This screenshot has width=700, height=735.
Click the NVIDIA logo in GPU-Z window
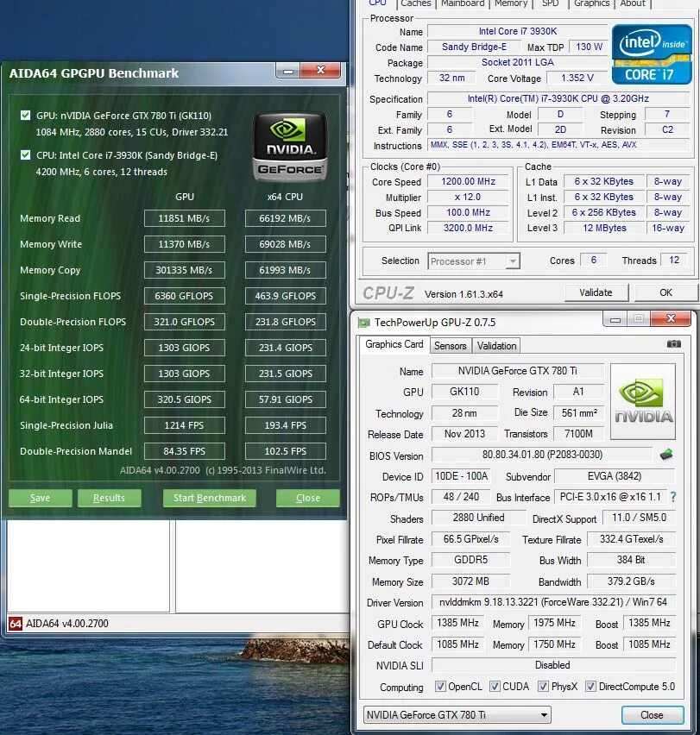click(x=643, y=401)
